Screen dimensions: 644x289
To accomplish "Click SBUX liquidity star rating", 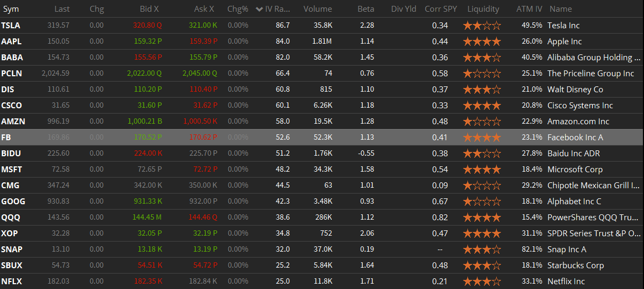I will (x=482, y=265).
